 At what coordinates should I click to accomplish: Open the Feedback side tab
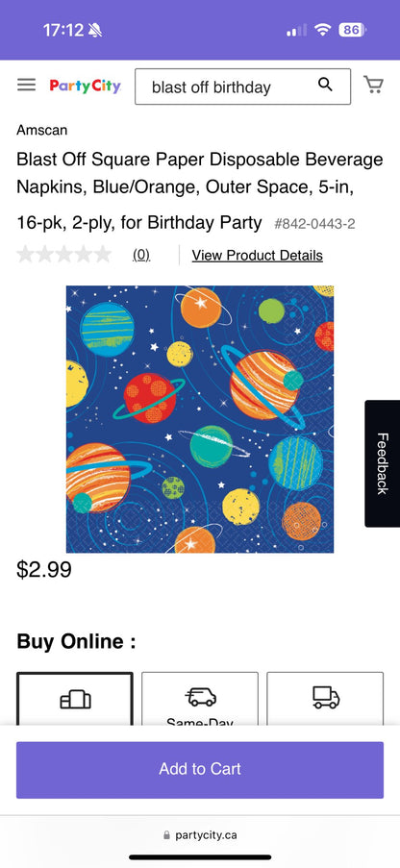tap(383, 463)
